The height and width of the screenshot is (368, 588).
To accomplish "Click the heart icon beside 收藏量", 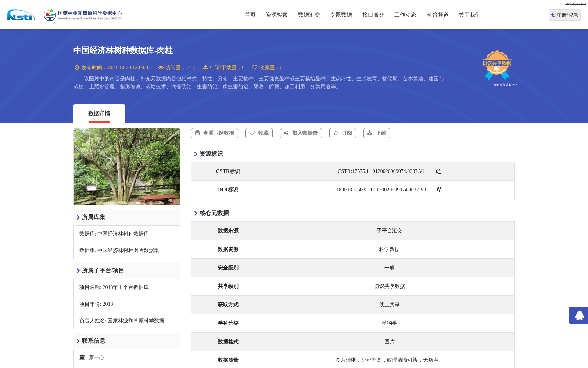I will [x=255, y=67].
